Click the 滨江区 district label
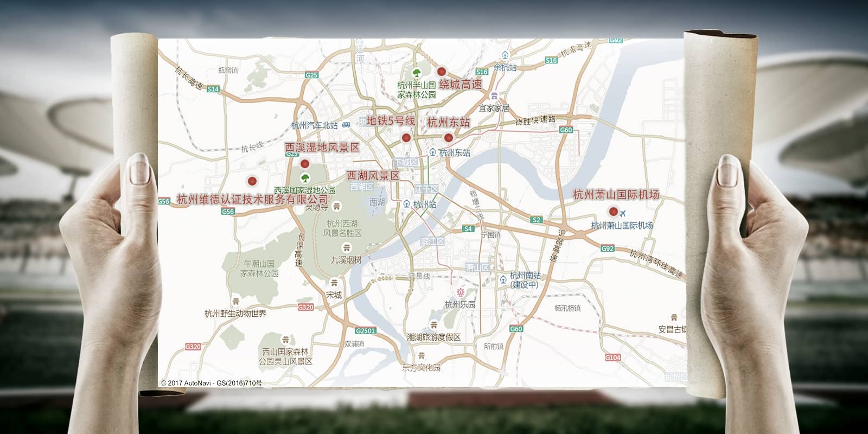Screen dimensions: 868x434 click(x=432, y=241)
